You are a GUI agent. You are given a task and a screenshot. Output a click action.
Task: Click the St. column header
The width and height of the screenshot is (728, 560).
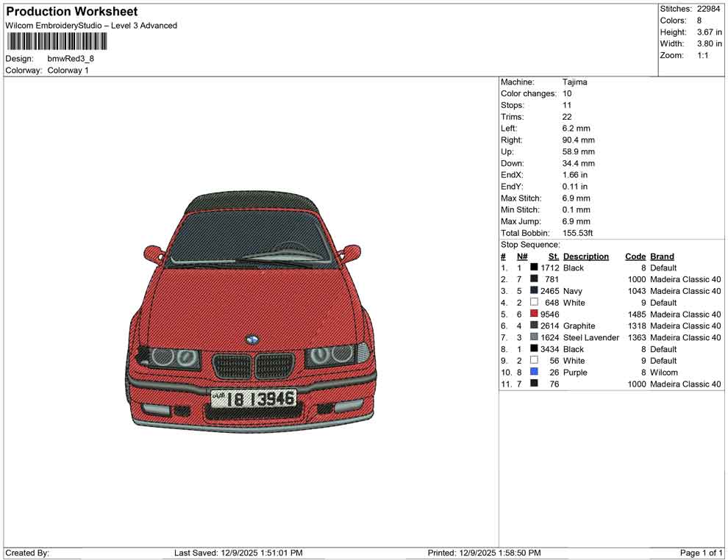pos(552,256)
